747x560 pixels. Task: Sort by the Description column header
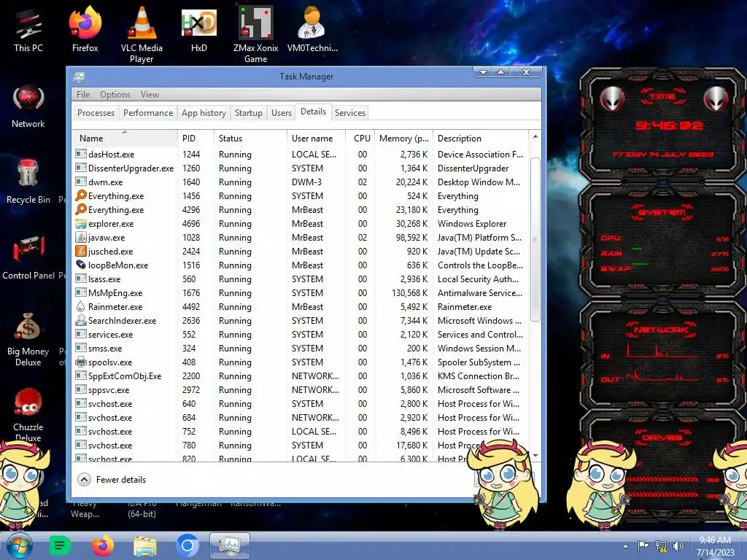(481, 138)
